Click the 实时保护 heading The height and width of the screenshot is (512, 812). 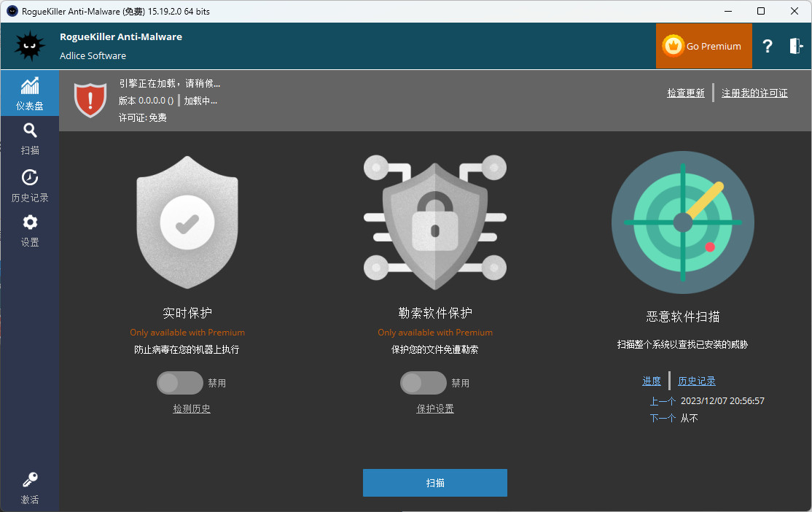click(187, 313)
